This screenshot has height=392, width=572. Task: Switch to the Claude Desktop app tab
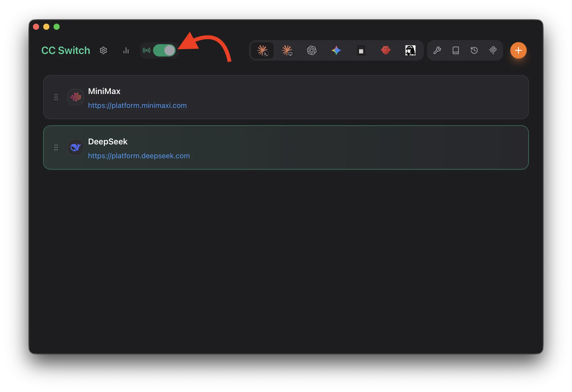287,50
